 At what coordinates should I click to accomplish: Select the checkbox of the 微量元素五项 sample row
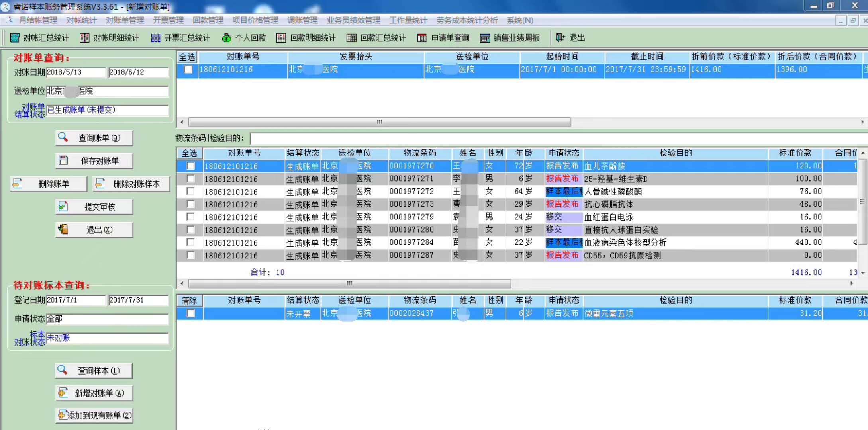[191, 313]
